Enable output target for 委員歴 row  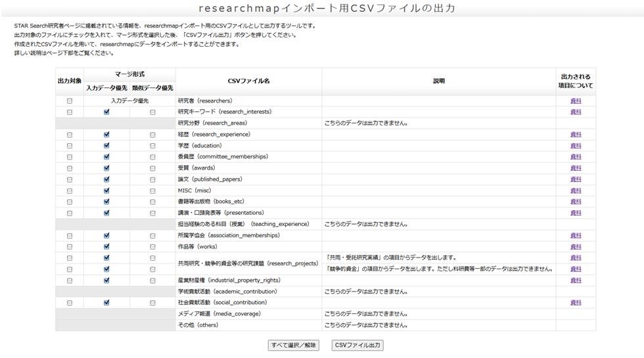point(70,157)
